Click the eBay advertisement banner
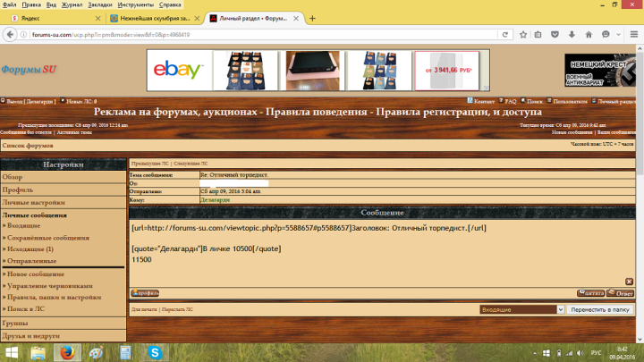Screen dimensions: 644x362 [x=180, y=71]
